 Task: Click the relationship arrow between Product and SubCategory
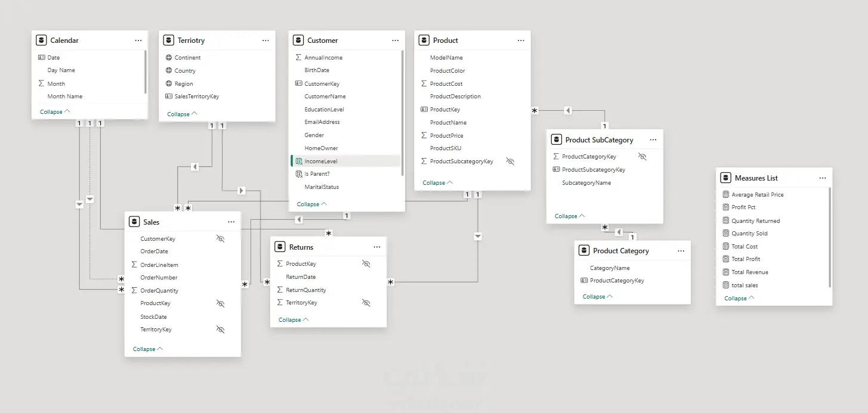568,110
